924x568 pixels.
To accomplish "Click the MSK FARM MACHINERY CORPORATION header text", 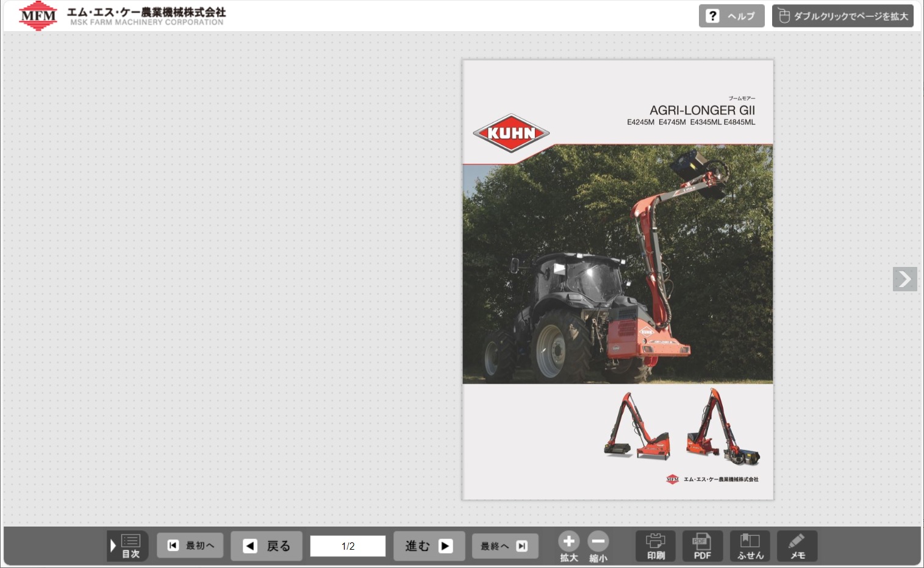I will [146, 23].
